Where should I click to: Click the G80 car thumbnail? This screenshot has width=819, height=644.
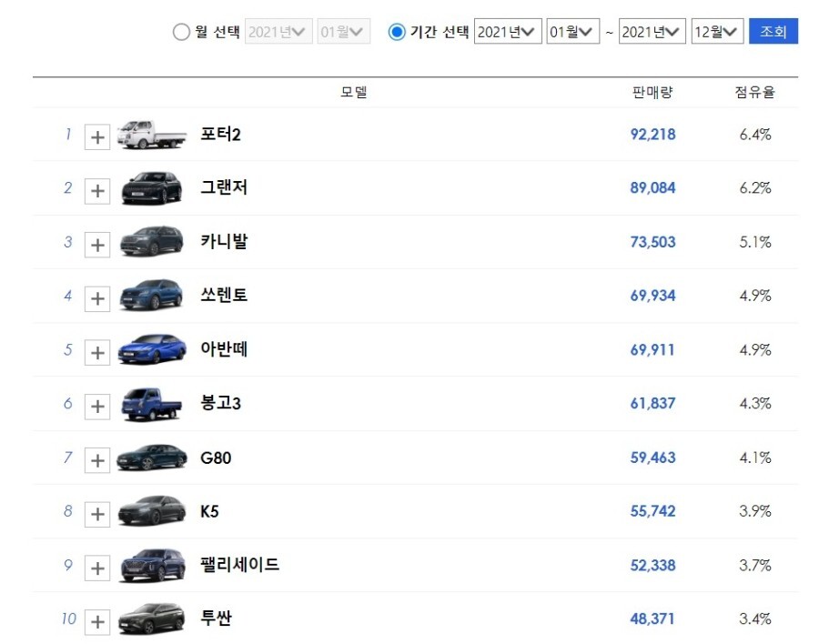(152, 458)
